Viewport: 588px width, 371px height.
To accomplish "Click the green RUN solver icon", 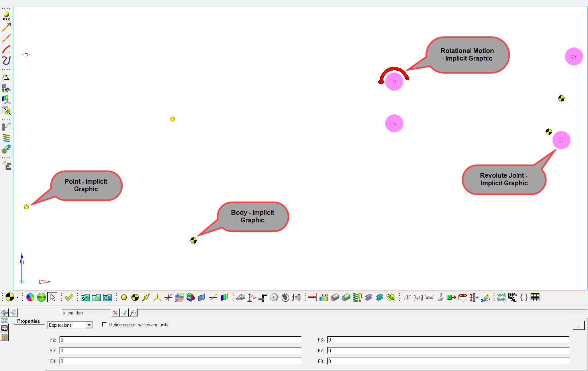I will (x=41, y=297).
